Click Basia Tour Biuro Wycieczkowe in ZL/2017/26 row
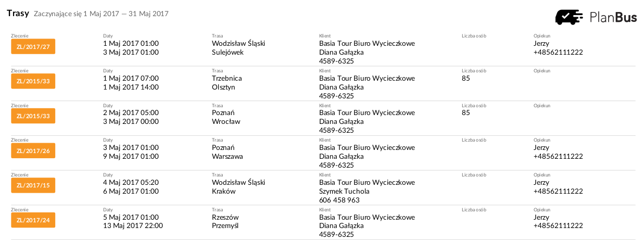The width and height of the screenshot is (644, 240). click(x=367, y=147)
